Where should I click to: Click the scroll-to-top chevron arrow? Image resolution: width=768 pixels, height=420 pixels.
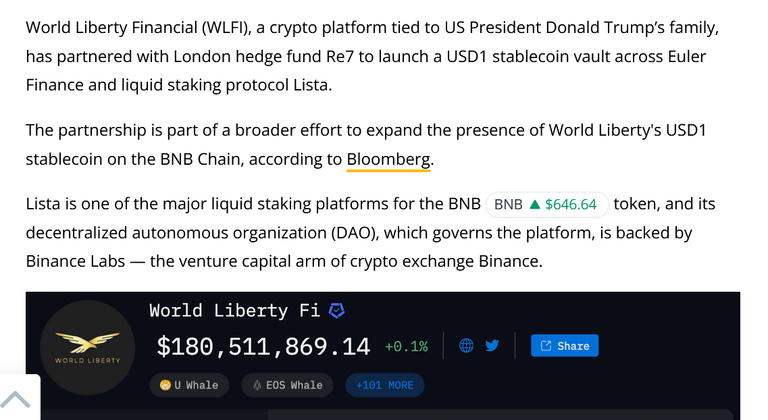(x=15, y=399)
